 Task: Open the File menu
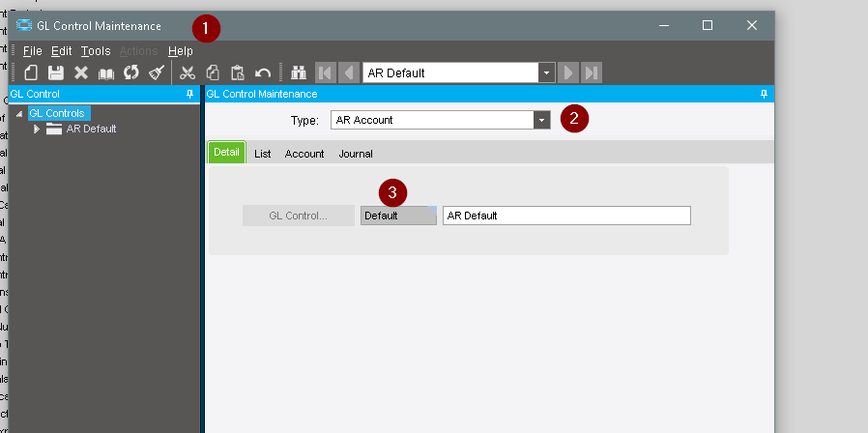click(x=32, y=51)
